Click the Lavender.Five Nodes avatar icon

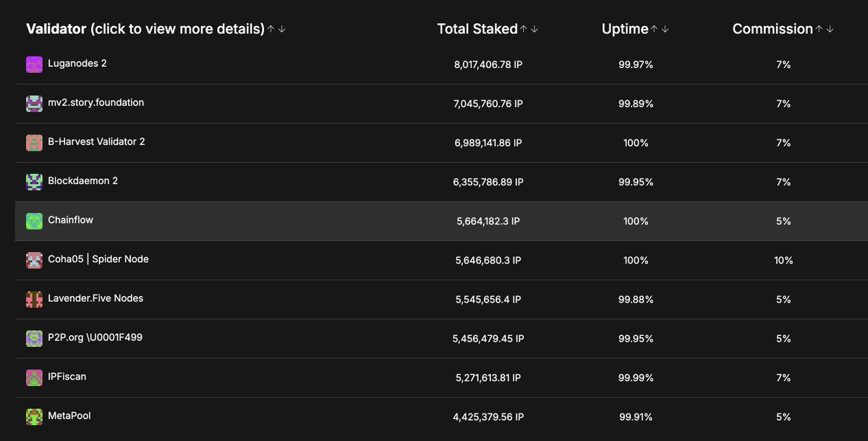pyautogui.click(x=34, y=299)
